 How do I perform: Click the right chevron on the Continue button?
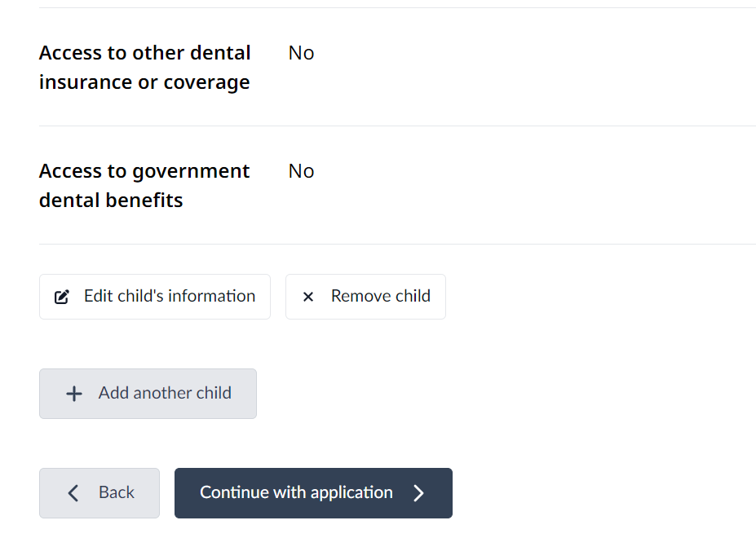(x=419, y=492)
